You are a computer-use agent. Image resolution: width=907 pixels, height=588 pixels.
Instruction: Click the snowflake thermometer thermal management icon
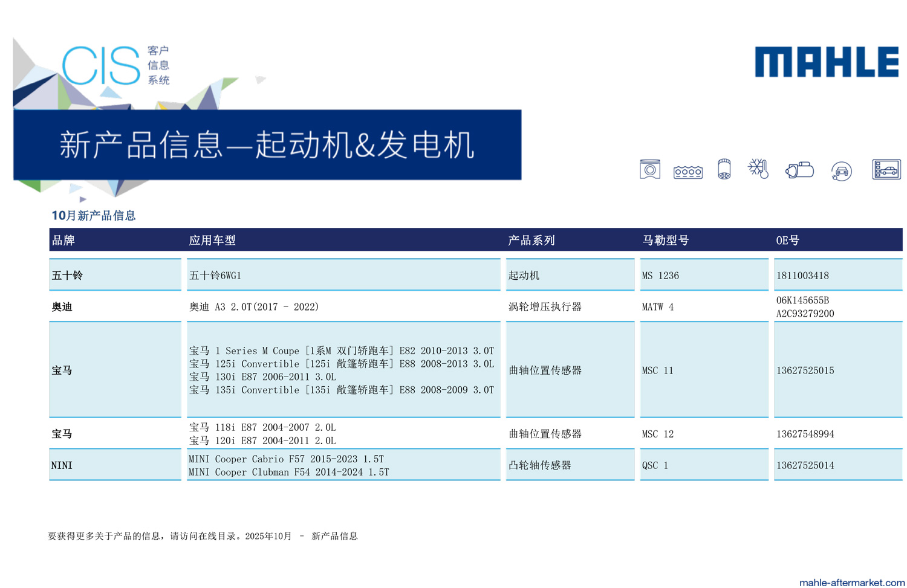click(x=758, y=169)
